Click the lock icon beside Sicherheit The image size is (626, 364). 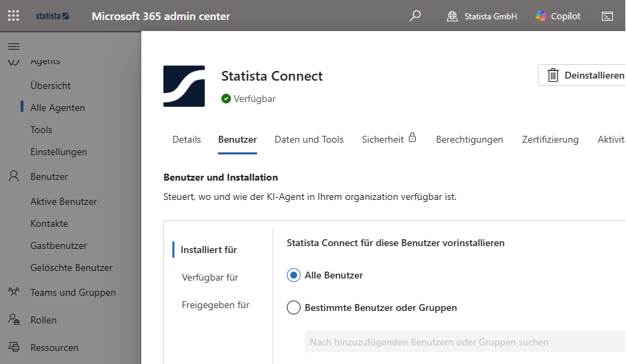click(x=412, y=138)
